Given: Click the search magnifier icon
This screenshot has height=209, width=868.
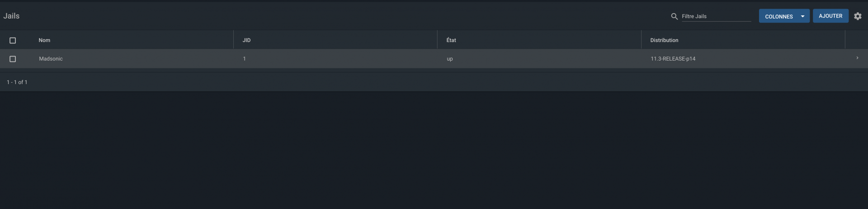Looking at the screenshot, I should click(x=674, y=16).
